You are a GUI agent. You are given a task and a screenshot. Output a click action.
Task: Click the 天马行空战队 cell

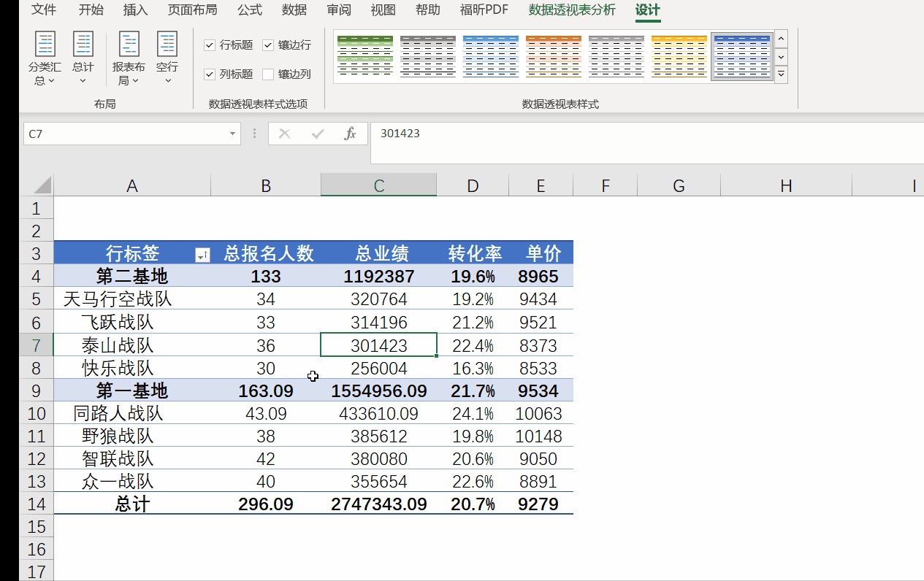[x=132, y=299]
